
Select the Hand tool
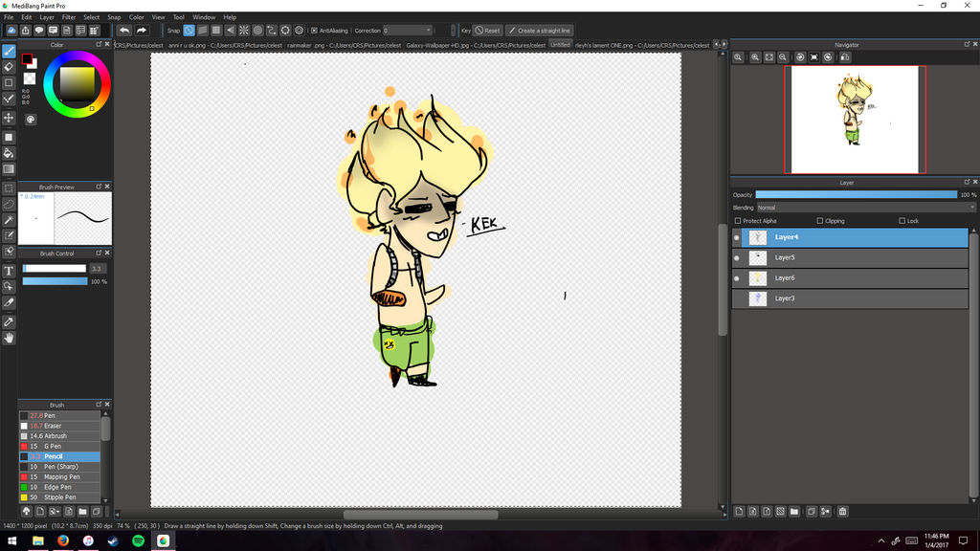point(9,338)
